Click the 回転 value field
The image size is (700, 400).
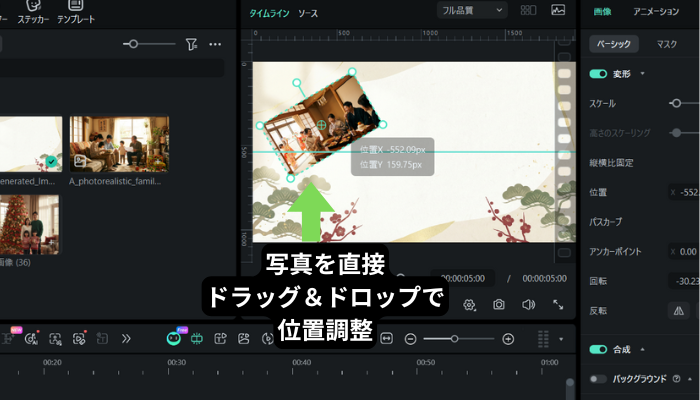684,281
